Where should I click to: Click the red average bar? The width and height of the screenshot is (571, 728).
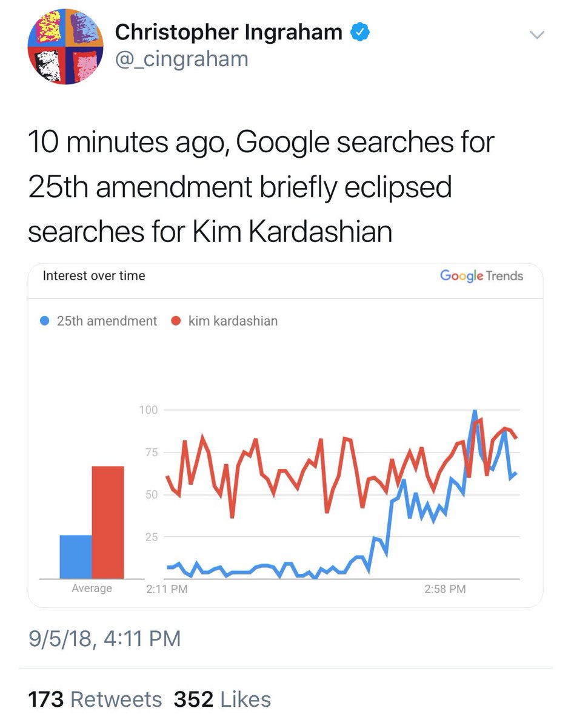(108, 522)
